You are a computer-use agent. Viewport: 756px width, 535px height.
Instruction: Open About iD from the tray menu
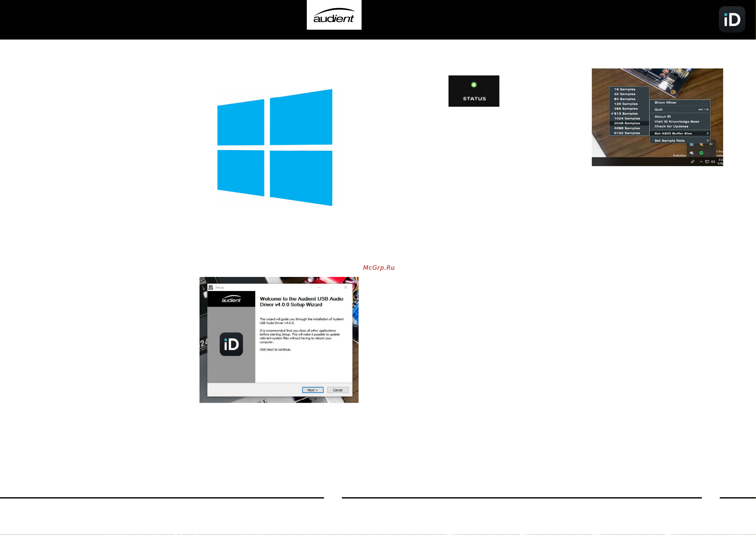[x=680, y=117]
